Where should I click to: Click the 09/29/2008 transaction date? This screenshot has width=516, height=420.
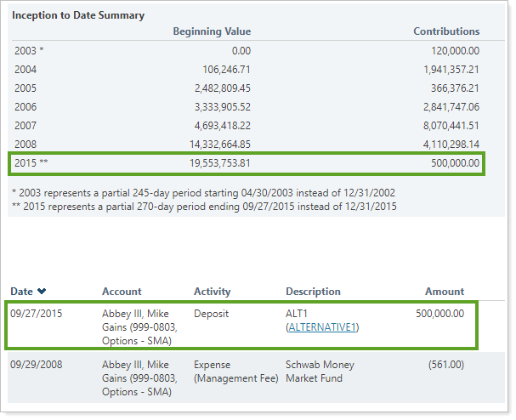[36, 365]
